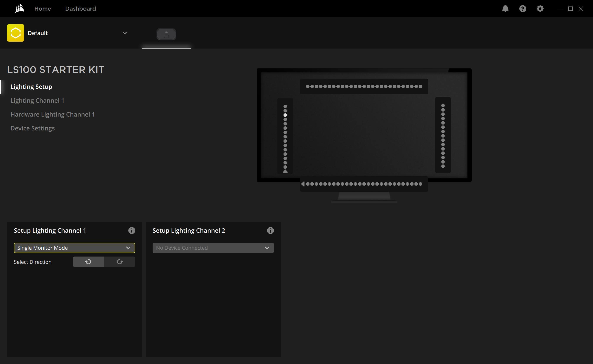Image resolution: width=593 pixels, height=364 pixels.
Task: Switch to the Dashboard tab
Action: pos(80,9)
